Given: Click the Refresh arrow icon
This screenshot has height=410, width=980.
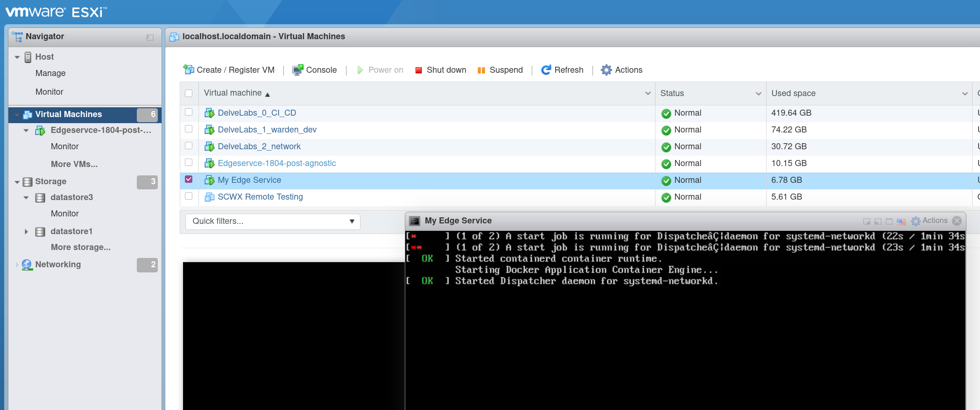Looking at the screenshot, I should (x=546, y=70).
